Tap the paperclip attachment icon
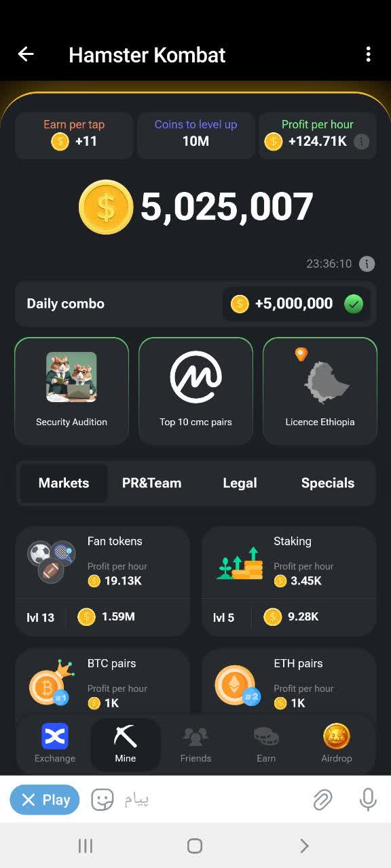The image size is (391, 868). 322,800
